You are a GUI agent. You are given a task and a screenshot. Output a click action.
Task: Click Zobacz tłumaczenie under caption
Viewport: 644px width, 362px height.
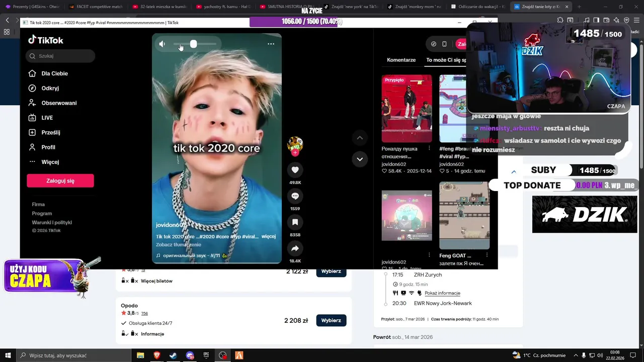click(x=179, y=245)
